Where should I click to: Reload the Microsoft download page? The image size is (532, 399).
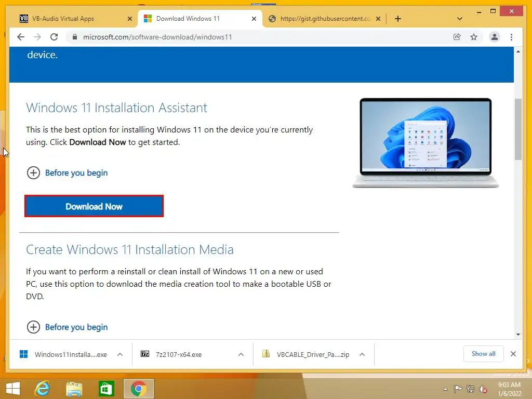click(54, 37)
